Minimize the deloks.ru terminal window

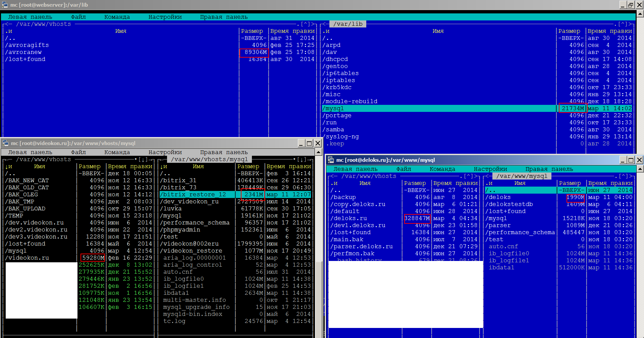click(623, 160)
